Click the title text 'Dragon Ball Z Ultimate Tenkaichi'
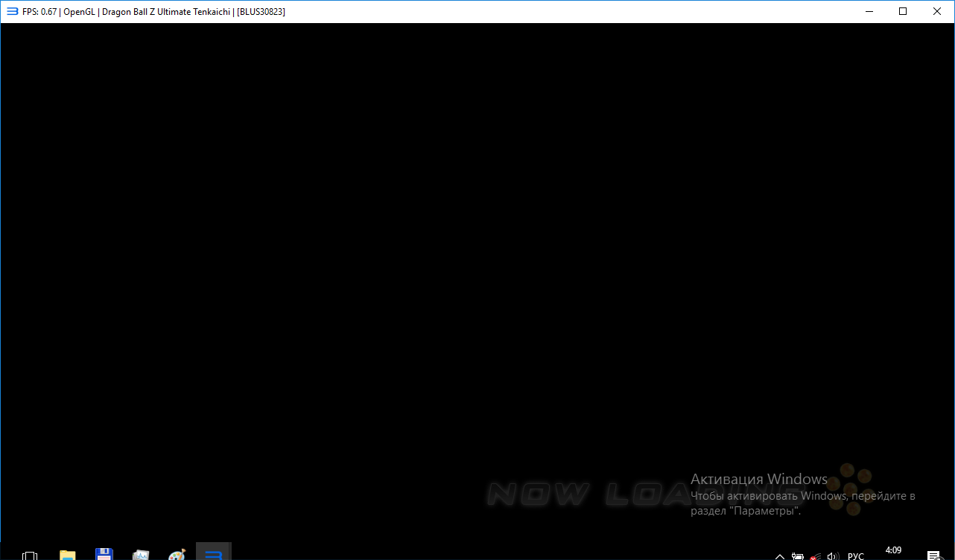955x560 pixels. point(166,12)
